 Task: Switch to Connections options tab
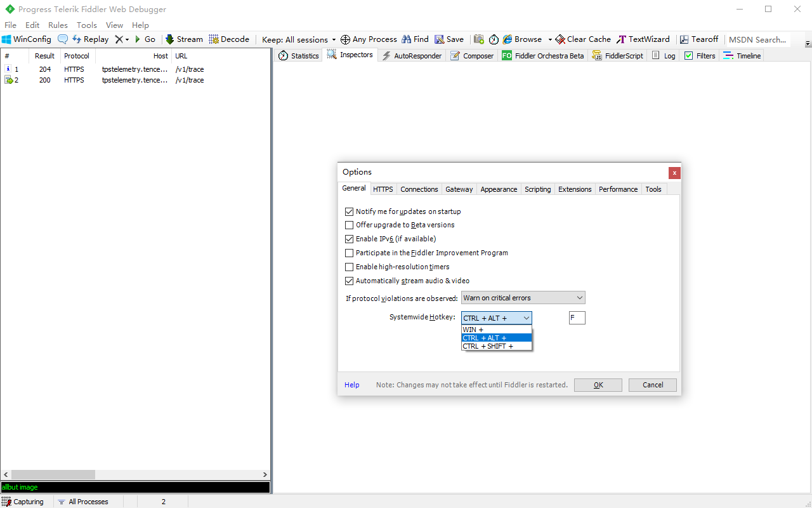pos(419,189)
